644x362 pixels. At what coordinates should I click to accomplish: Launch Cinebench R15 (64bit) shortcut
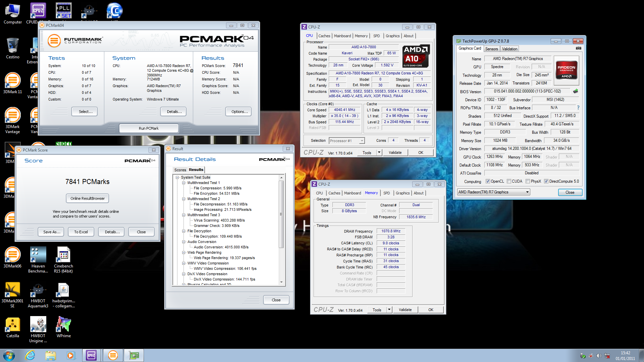(63, 260)
